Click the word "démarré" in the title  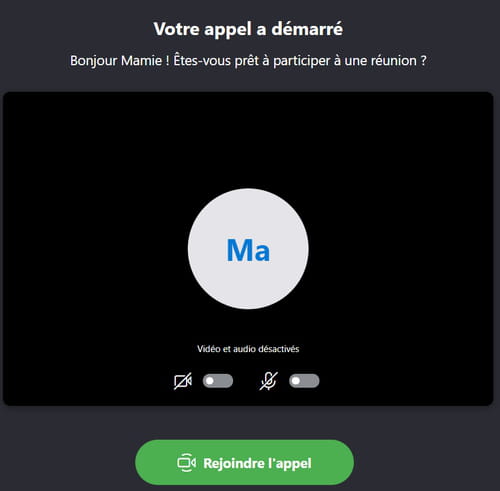click(x=307, y=29)
